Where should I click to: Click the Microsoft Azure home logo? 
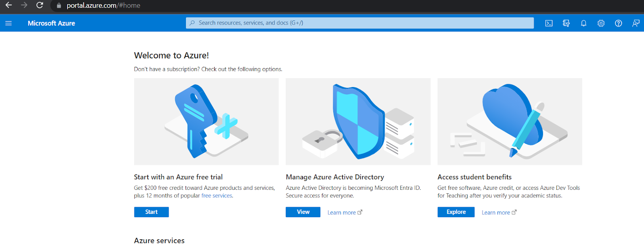[52, 23]
